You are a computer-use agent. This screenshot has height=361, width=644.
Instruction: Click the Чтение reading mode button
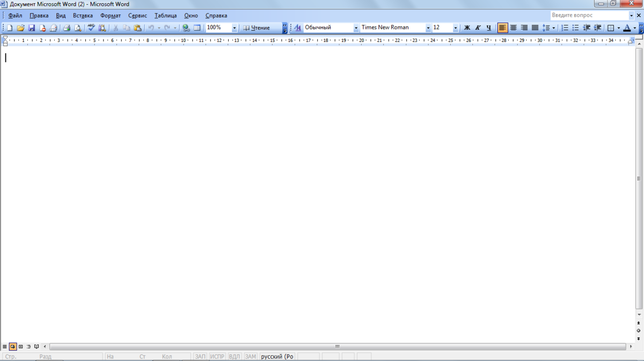(x=257, y=28)
